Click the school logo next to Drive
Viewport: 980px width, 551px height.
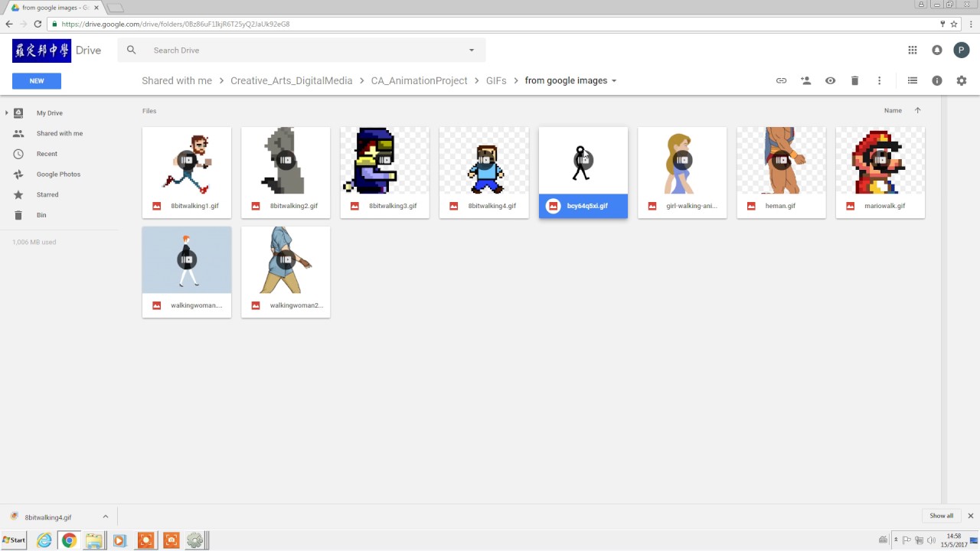pyautogui.click(x=41, y=51)
